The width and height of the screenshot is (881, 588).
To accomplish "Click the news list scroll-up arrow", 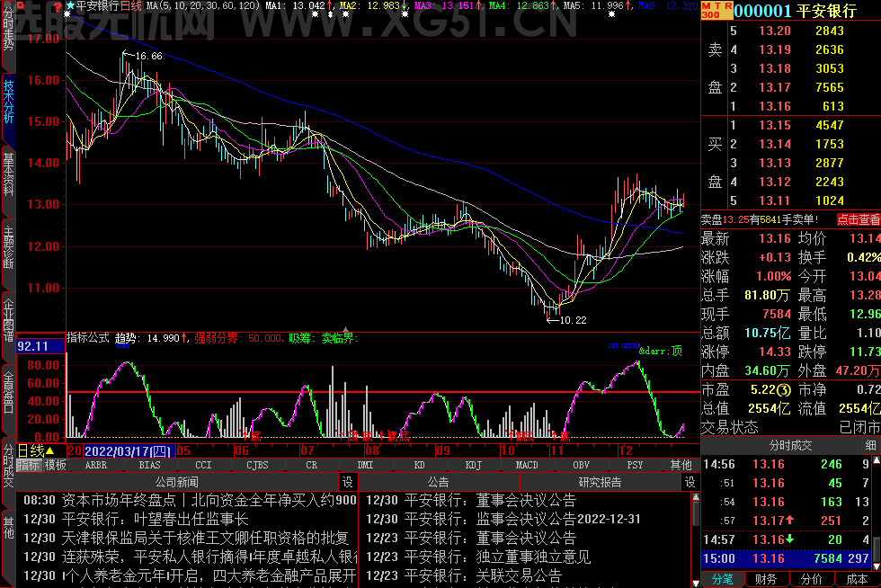I will coord(696,497).
